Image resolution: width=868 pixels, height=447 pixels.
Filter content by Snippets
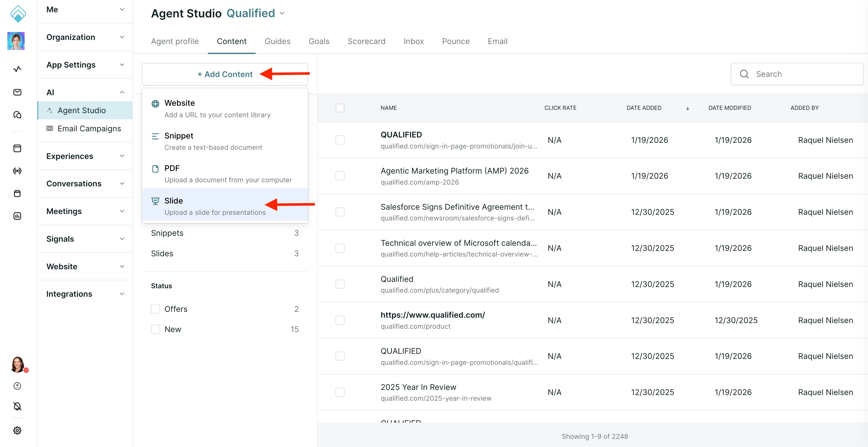click(225, 233)
